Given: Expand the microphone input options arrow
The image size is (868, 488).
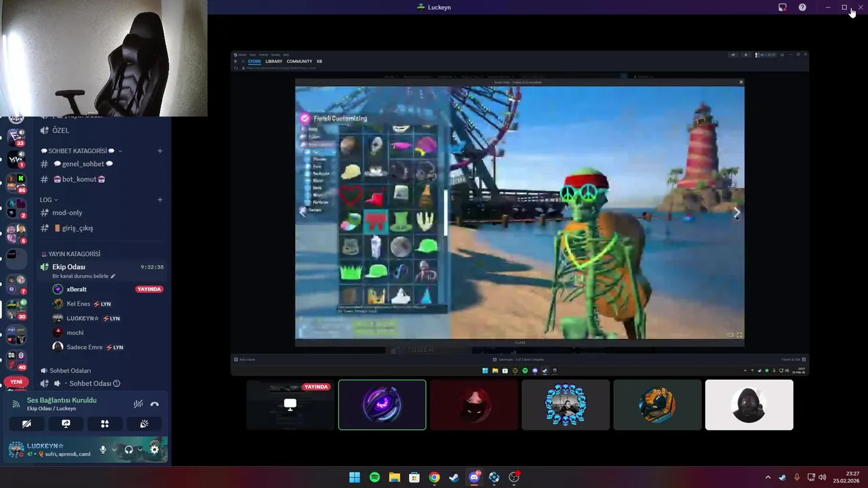Looking at the screenshot, I should [114, 449].
